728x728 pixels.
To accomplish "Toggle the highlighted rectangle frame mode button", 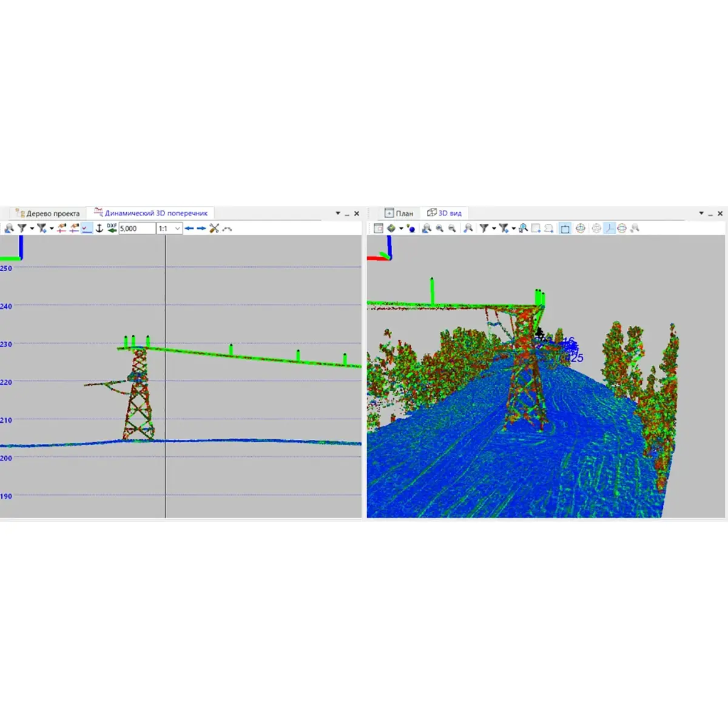I will (x=565, y=229).
